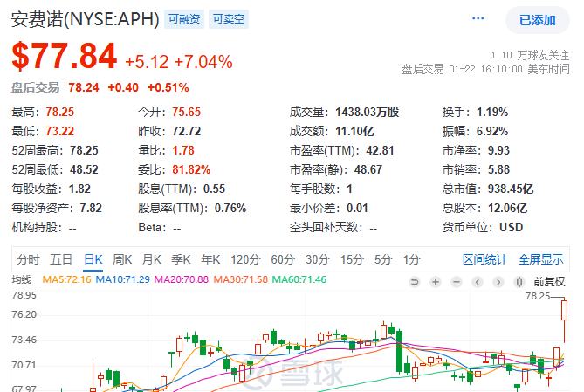Click the 可融资 tag
The image size is (584, 392).
184,19
